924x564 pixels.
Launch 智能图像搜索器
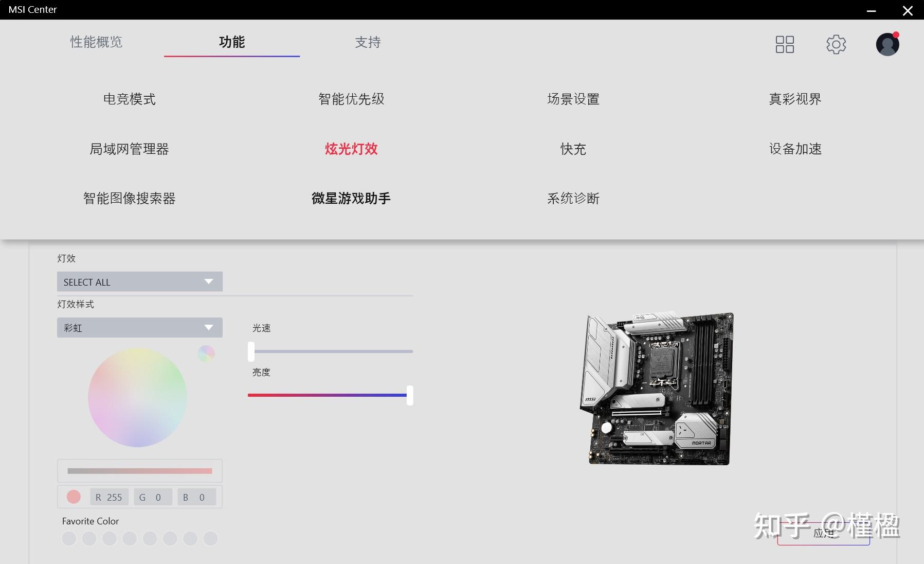tap(130, 198)
